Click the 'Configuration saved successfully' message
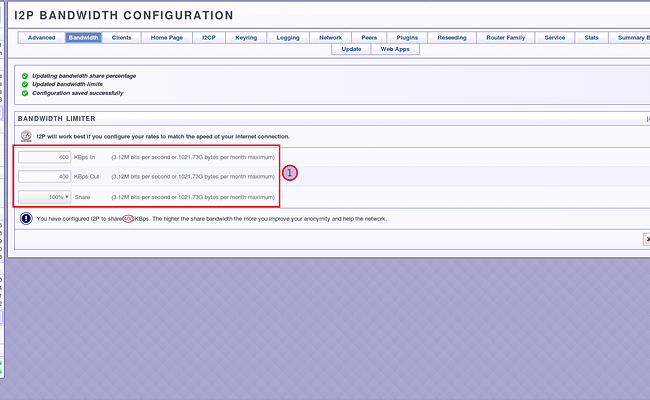The width and height of the screenshot is (650, 400). tap(78, 93)
